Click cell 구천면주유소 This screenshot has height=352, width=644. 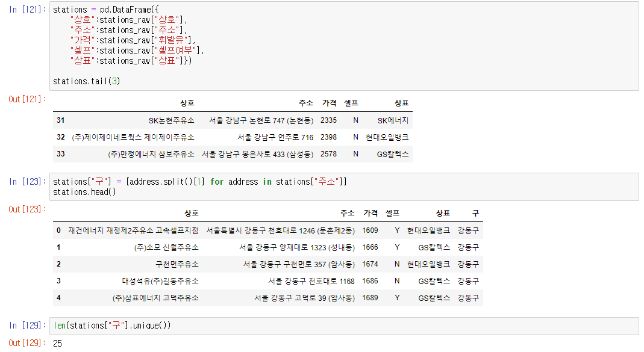pos(177,264)
